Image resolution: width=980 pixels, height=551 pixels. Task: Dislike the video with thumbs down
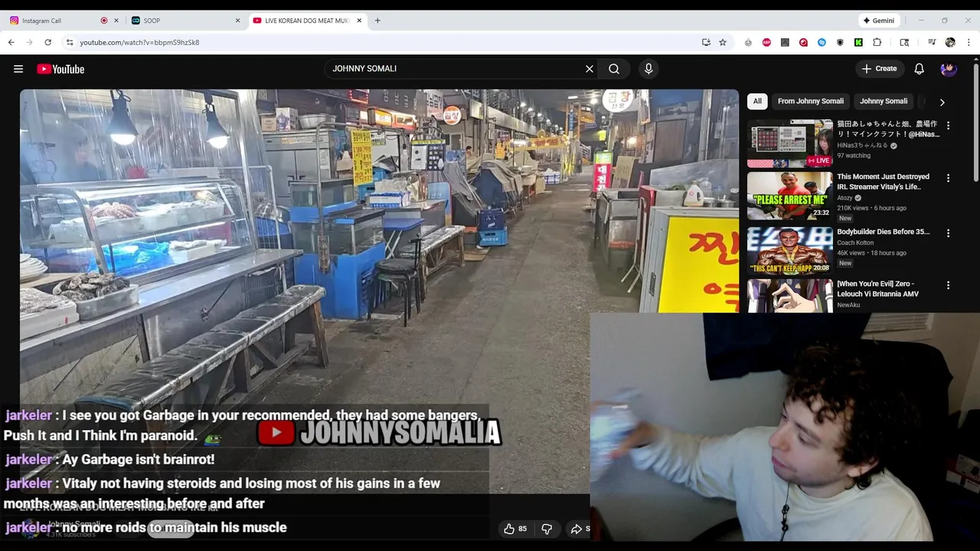(547, 529)
